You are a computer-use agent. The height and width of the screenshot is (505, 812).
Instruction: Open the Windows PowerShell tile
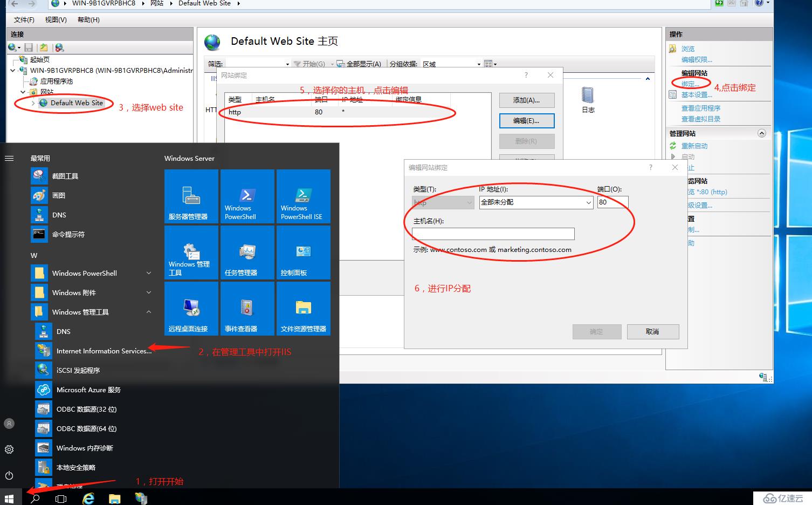(x=247, y=196)
